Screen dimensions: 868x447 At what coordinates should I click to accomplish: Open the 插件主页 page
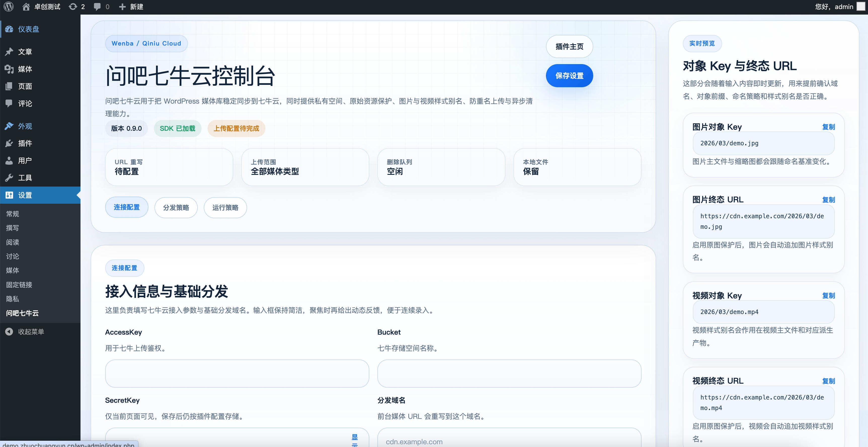tap(569, 47)
